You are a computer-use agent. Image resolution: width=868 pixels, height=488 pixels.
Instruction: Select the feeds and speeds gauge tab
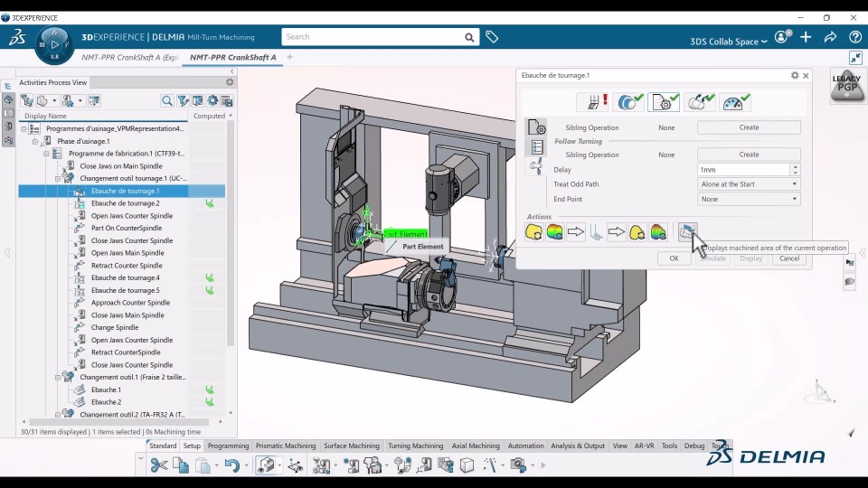coord(735,102)
